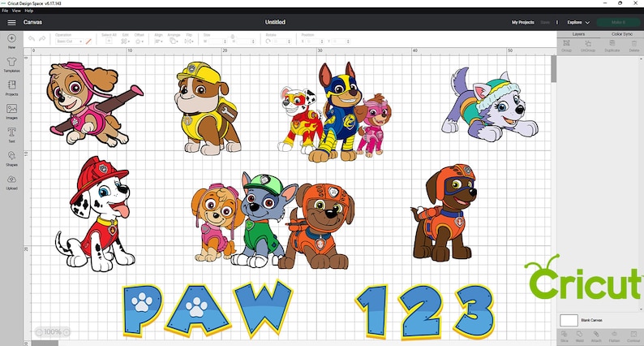Select the Marshall dalmatian firefighter image
The height and width of the screenshot is (346, 644).
click(96, 214)
